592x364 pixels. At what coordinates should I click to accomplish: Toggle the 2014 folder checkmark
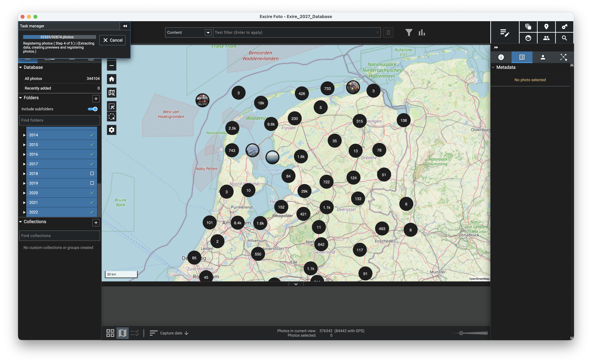[x=92, y=135]
